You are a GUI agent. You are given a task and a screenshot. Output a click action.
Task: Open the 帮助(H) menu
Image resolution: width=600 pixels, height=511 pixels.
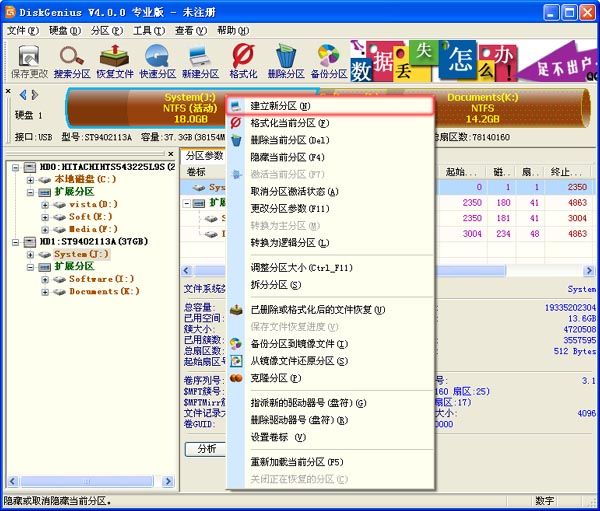click(x=233, y=31)
